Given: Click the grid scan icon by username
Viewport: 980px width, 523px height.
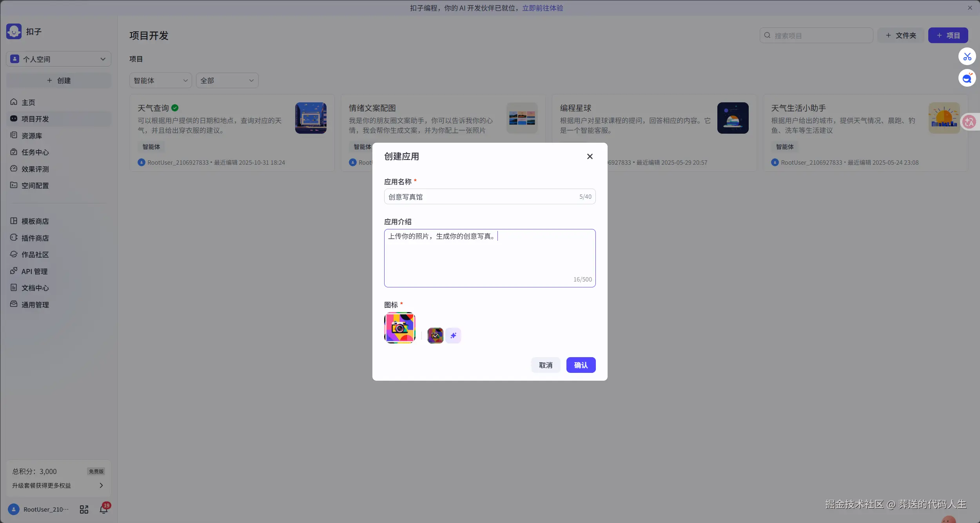Looking at the screenshot, I should point(84,509).
